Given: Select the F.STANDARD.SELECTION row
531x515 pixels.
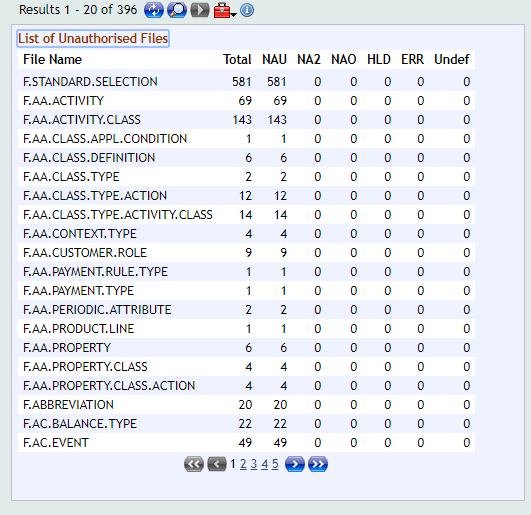Looking at the screenshot, I should [x=246, y=82].
